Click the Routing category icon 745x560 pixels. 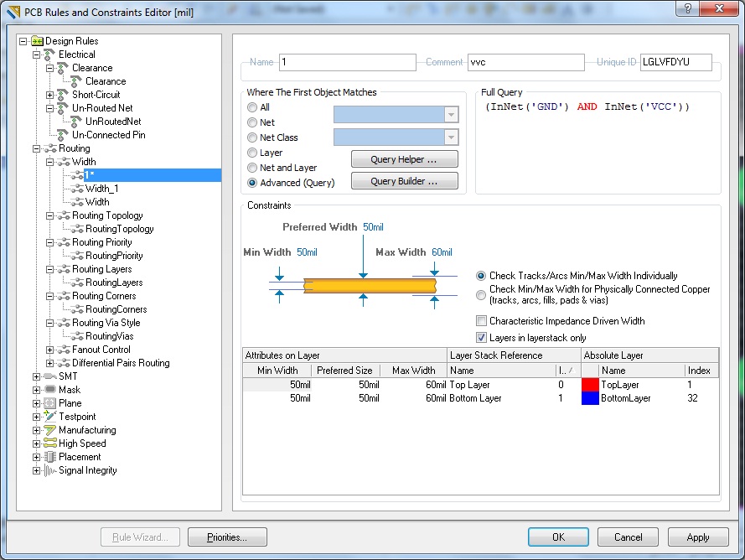coord(50,148)
